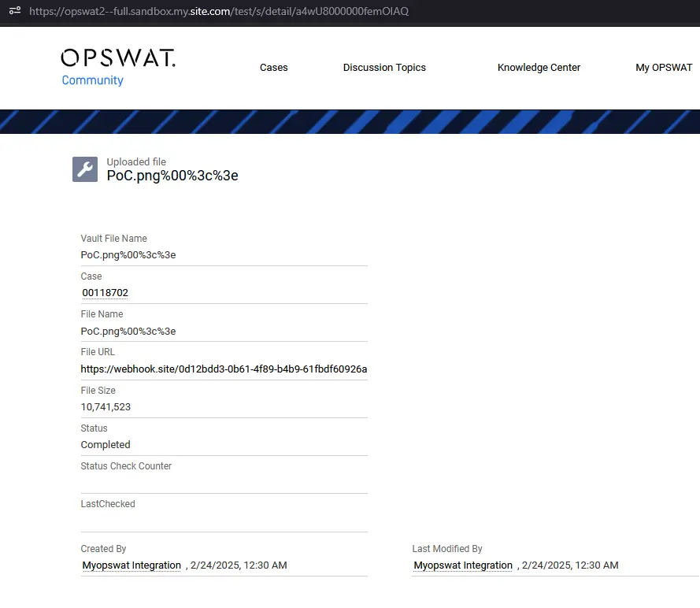Click the File URL label
Screen dimensions: 700x608
[98, 352]
